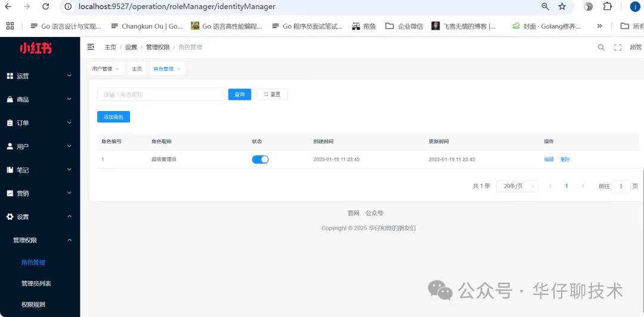Focus the 前往 page number input
Image resolution: width=644 pixels, height=317 pixels.
click(x=621, y=186)
